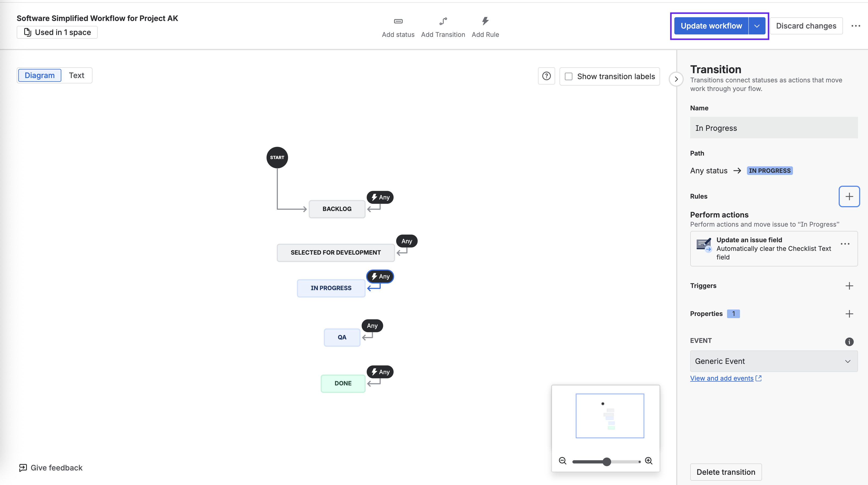Click the zoom level slider handle
The height and width of the screenshot is (485, 868).
[607, 461]
